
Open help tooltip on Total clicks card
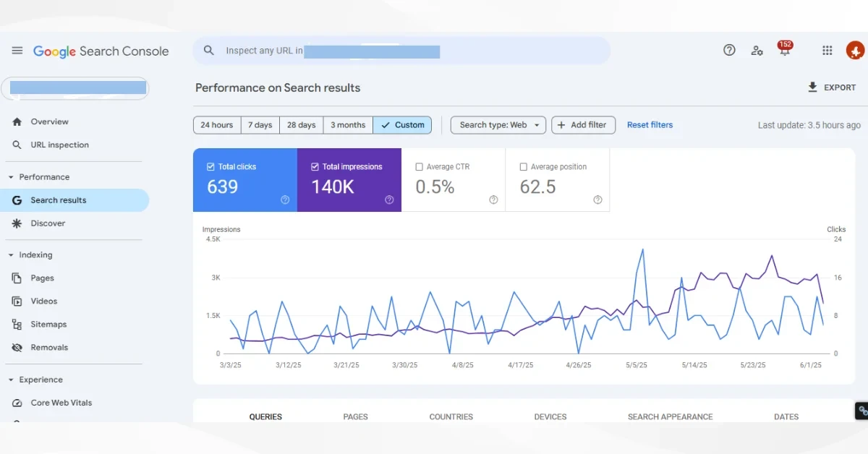tap(285, 200)
